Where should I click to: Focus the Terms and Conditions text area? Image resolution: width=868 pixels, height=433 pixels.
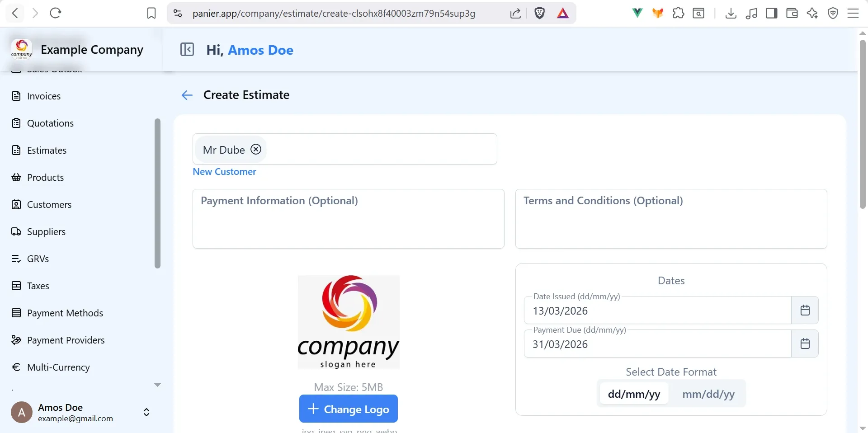(671, 219)
